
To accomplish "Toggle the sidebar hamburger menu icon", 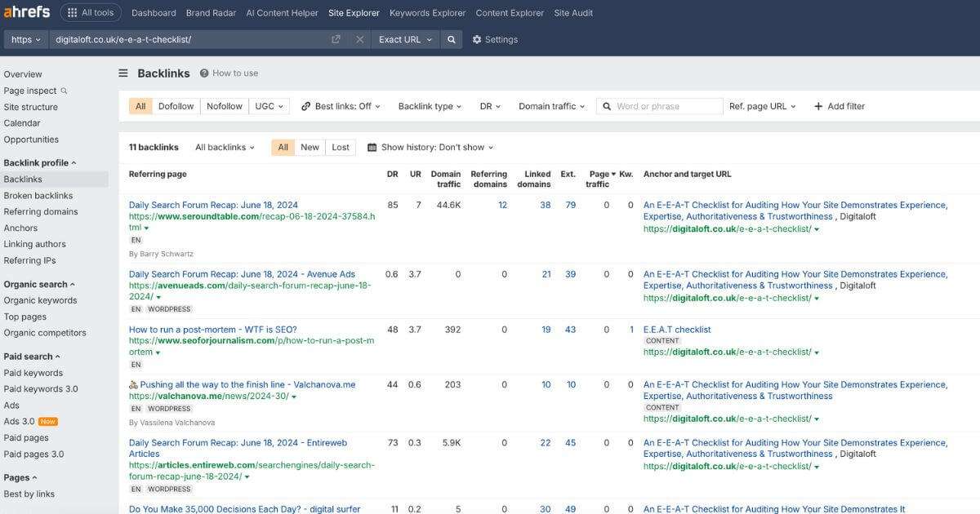I will 123,73.
